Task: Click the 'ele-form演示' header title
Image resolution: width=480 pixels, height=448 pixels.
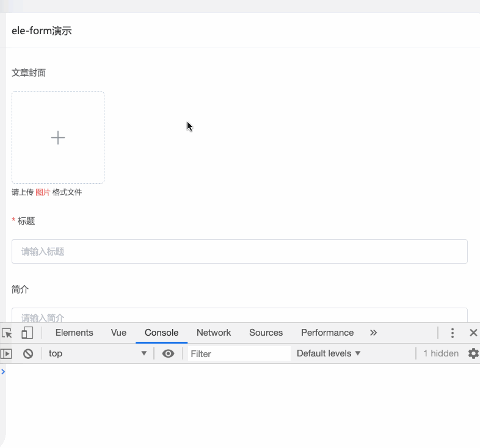Action: [x=42, y=31]
